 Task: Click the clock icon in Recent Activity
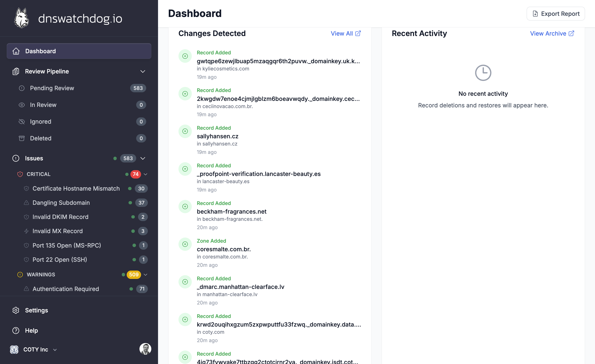483,73
